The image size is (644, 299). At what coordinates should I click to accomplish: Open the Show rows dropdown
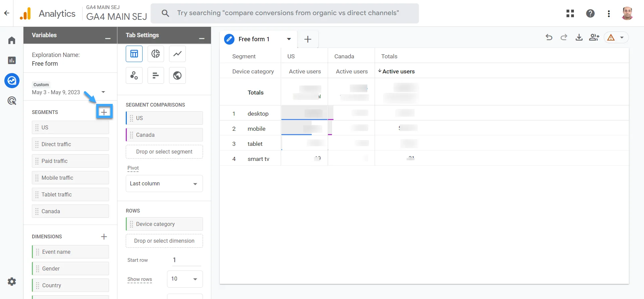pyautogui.click(x=185, y=279)
